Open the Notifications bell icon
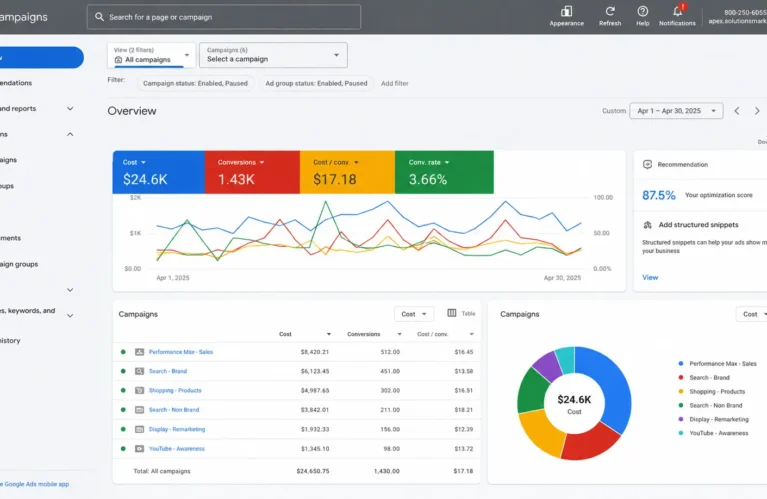767x499 pixels. point(677,11)
